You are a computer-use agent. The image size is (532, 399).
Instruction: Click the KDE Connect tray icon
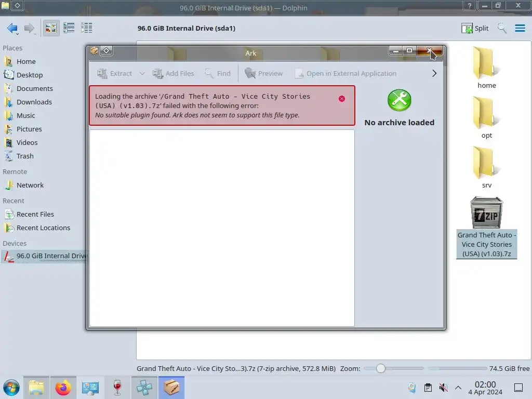click(412, 388)
